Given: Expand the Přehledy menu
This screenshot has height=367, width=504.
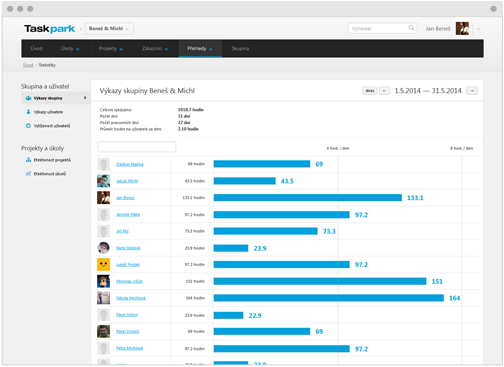Looking at the screenshot, I should [200, 49].
